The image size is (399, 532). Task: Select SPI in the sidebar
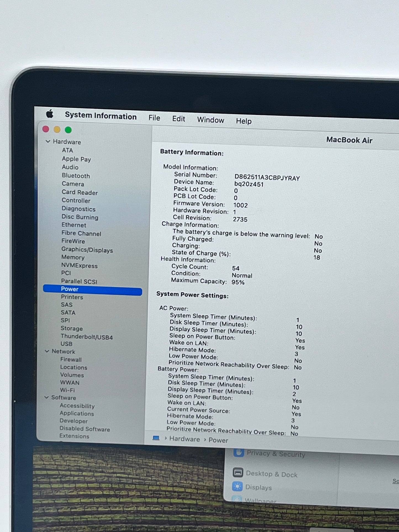tap(65, 320)
